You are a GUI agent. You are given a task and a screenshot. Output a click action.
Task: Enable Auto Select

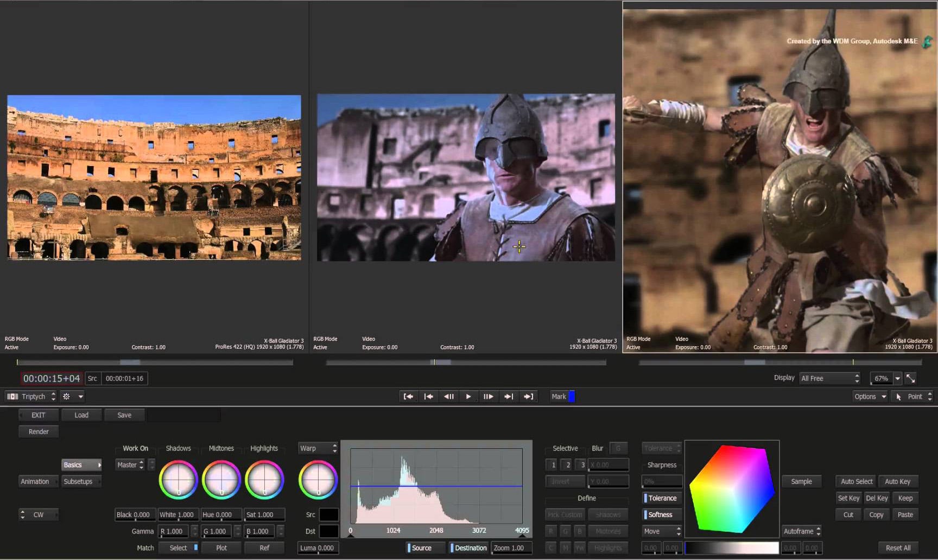click(x=857, y=481)
